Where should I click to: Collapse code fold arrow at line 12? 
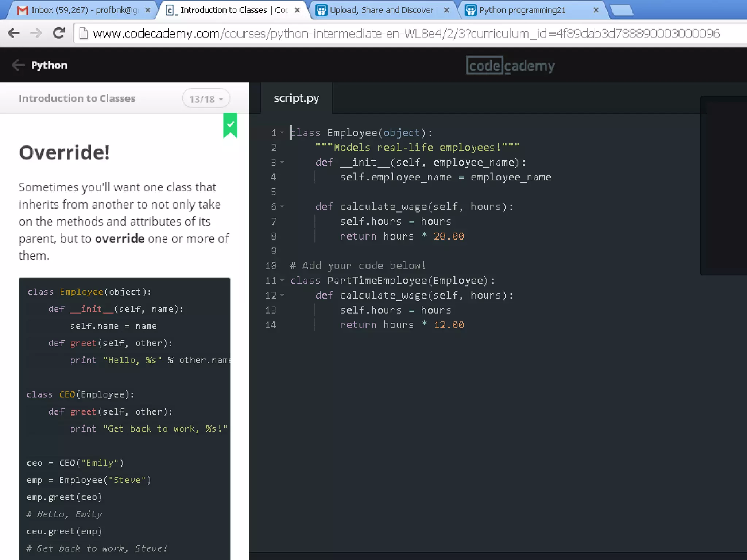(x=282, y=295)
